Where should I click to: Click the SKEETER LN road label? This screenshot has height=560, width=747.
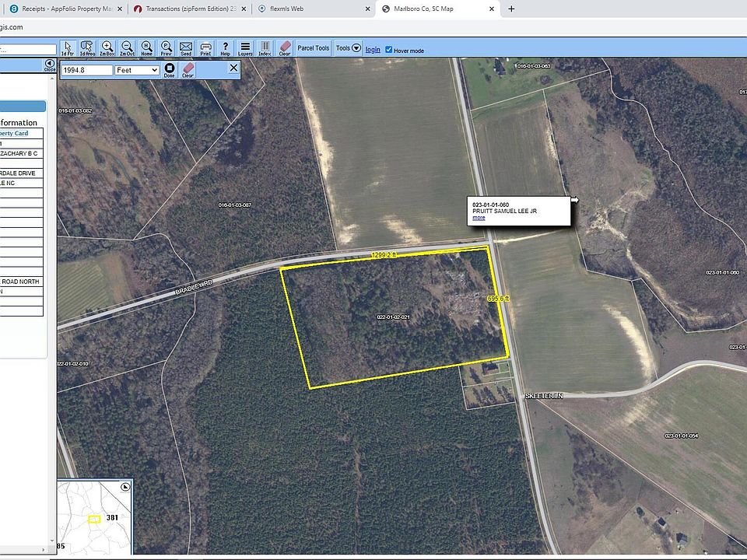point(544,396)
